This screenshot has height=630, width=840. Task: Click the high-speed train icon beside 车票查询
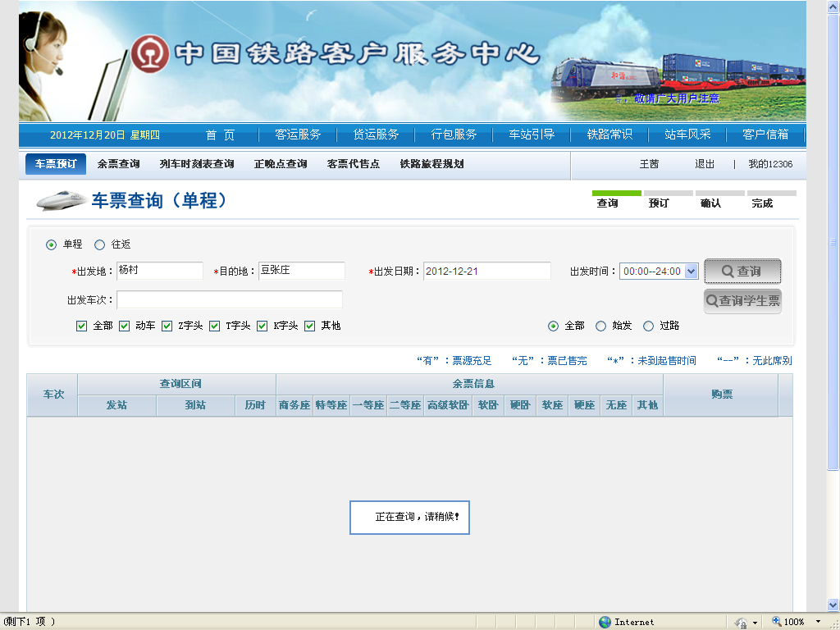click(62, 200)
